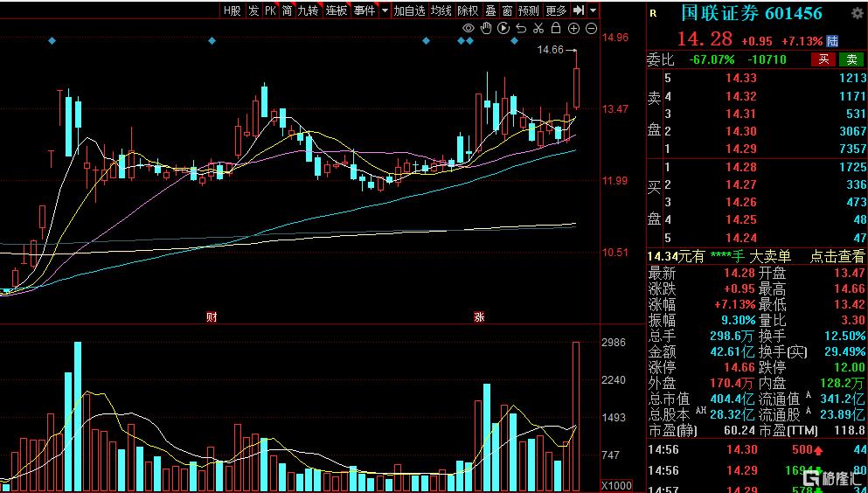The image size is (868, 493).
Task: Click the H股 toolbar button
Action: [x=232, y=10]
